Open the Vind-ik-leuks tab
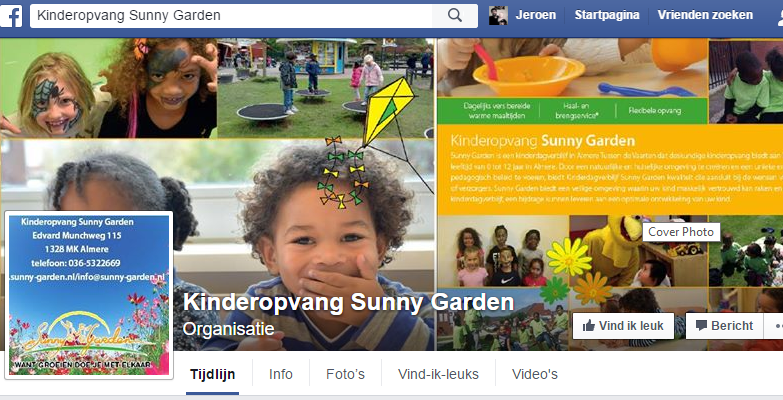This screenshot has height=400, width=783. pyautogui.click(x=438, y=374)
